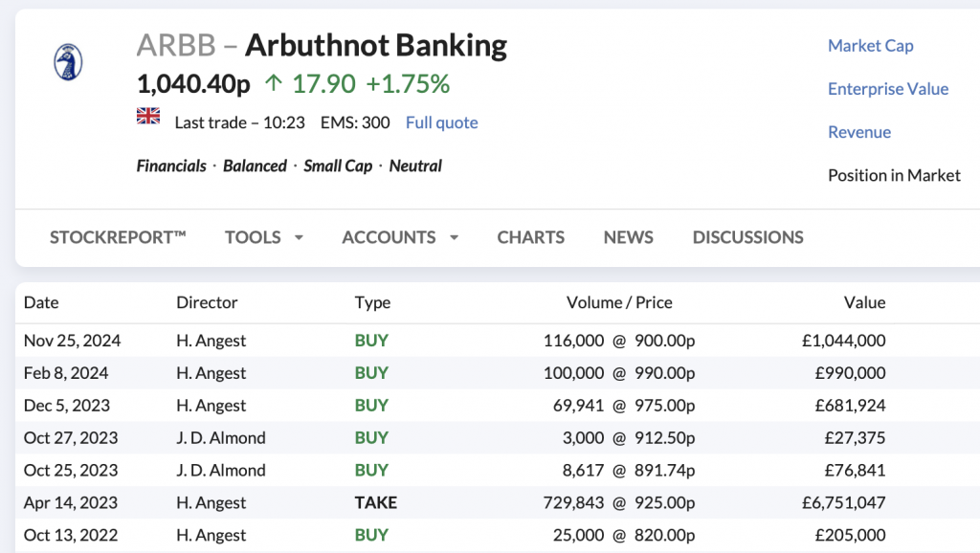Screen dimensions: 980x553
Task: Open the CHARTS tab
Action: [x=530, y=237]
